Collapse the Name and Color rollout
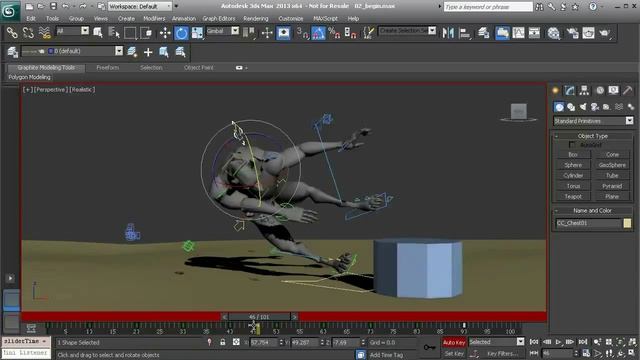Image resolution: width=640 pixels, height=360 pixels. tap(593, 211)
